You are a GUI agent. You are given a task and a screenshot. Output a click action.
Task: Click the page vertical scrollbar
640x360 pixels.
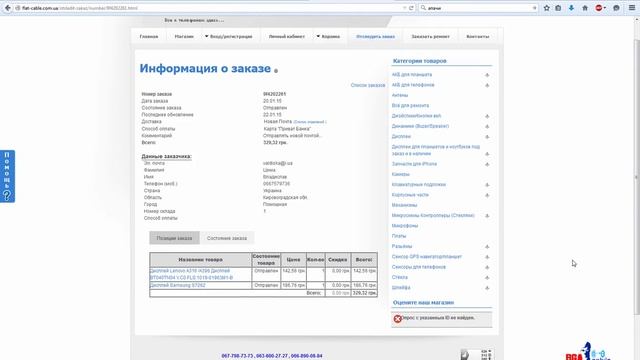tap(636, 176)
